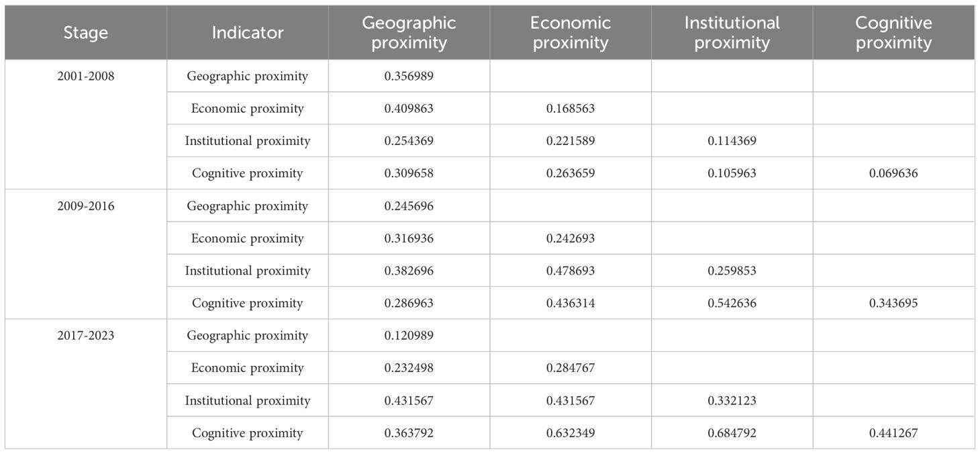Click the value 0.542636
The width and height of the screenshot is (980, 454).
point(732,303)
